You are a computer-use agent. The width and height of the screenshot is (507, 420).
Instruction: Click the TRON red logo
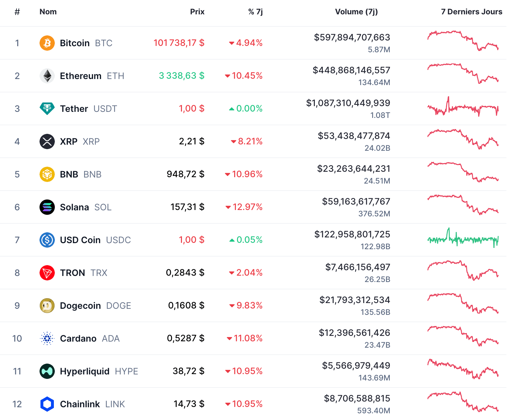(x=47, y=272)
